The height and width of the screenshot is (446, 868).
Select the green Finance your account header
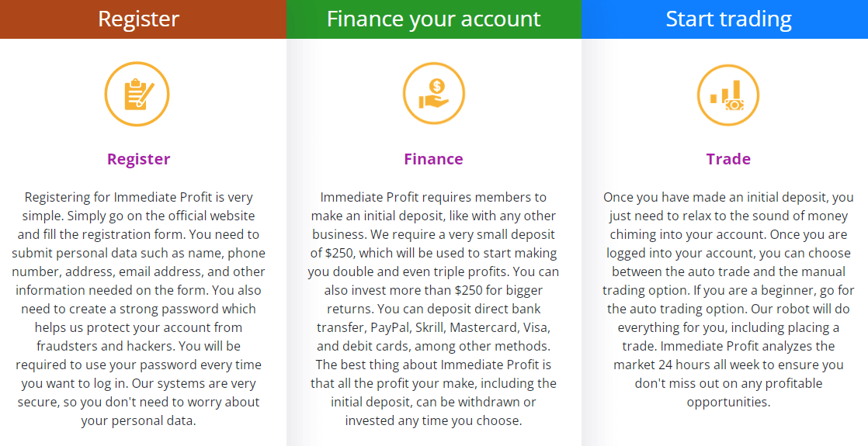point(434,19)
